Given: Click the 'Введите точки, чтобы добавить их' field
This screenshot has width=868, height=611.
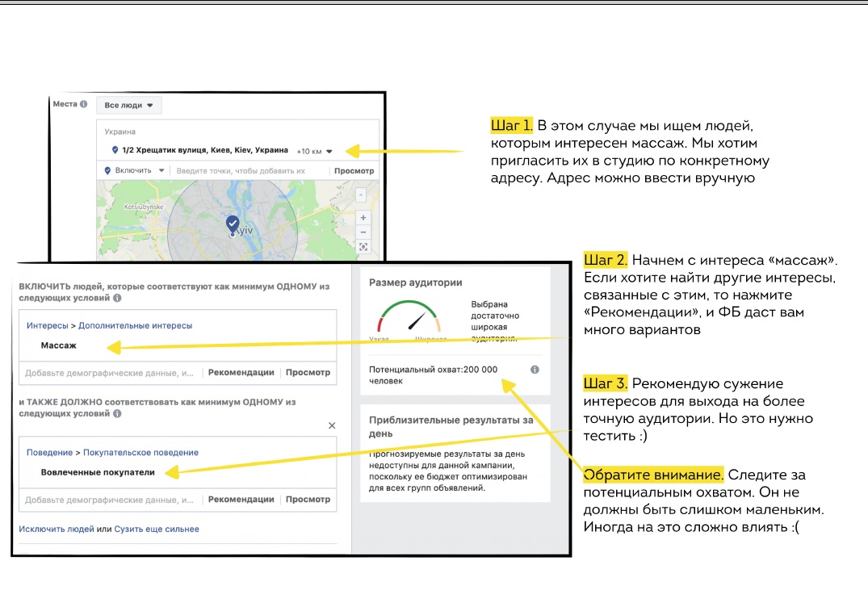Looking at the screenshot, I should click(x=241, y=171).
